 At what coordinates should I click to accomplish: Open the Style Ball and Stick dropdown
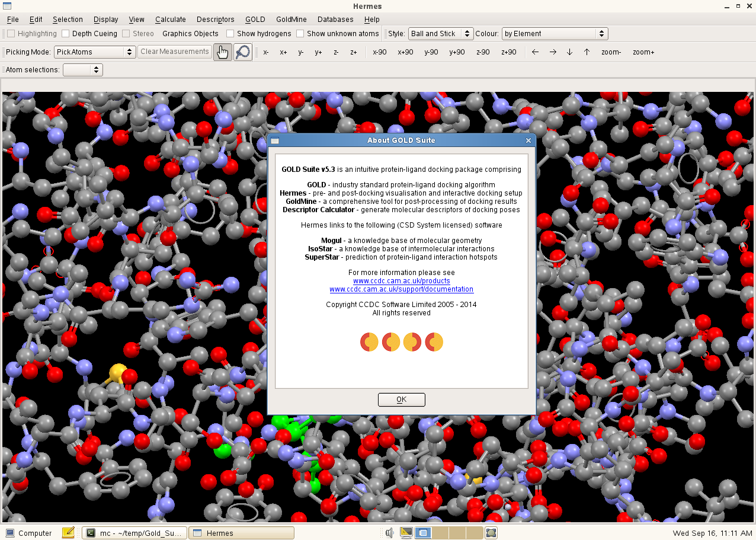click(441, 34)
